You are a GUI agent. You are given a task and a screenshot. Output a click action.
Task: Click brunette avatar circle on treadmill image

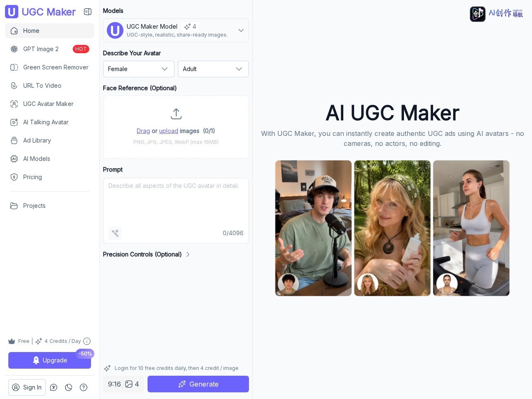pyautogui.click(x=447, y=284)
